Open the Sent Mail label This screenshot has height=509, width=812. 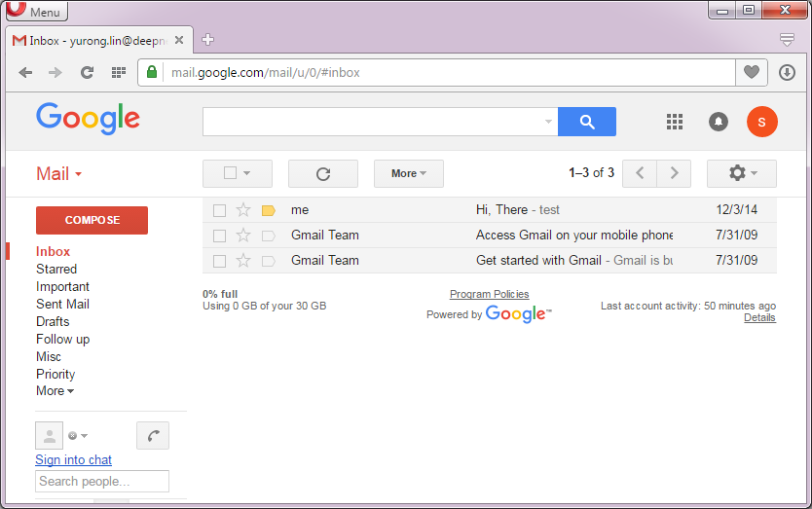[x=62, y=305]
